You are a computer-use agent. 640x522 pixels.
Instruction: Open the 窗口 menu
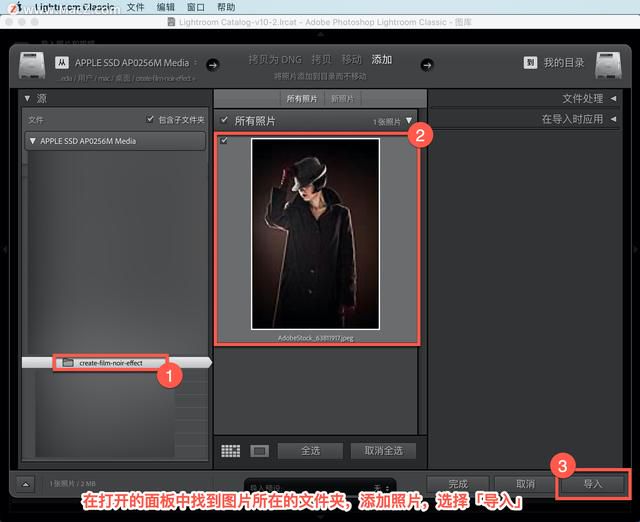196,7
